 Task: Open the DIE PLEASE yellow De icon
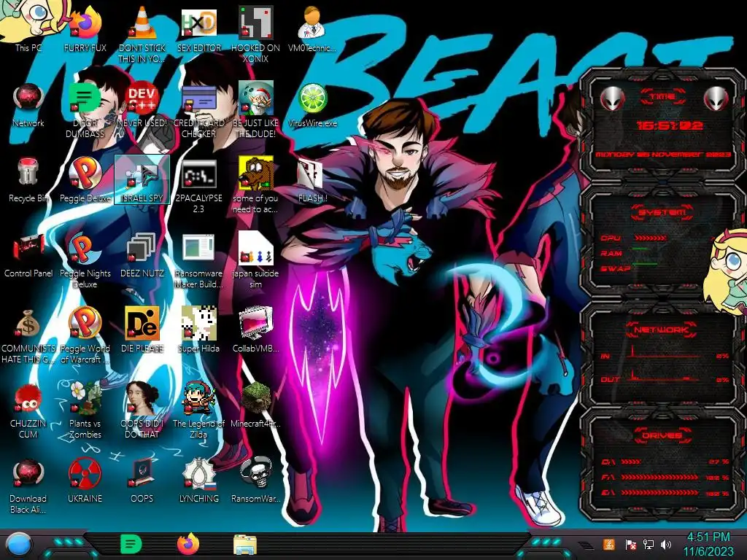pos(142,330)
